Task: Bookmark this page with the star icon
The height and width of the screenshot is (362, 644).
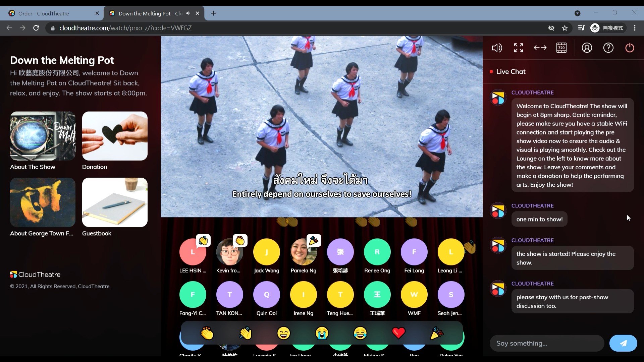Action: pyautogui.click(x=565, y=28)
